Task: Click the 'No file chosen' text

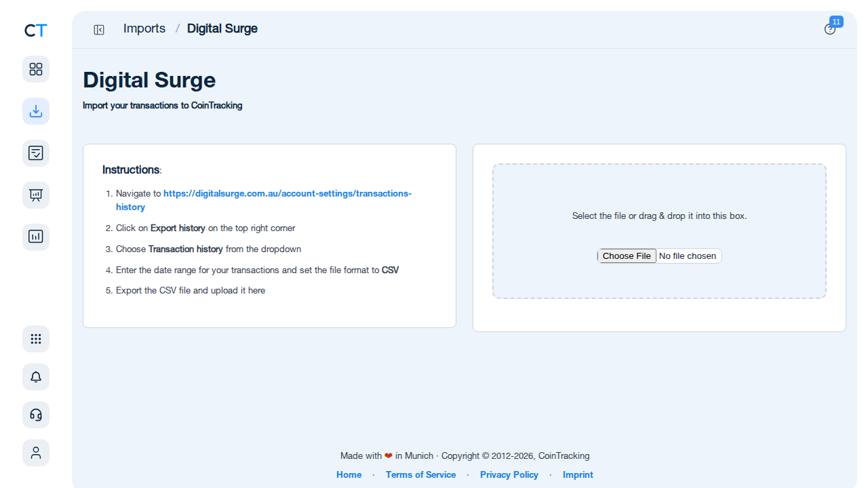Action: (688, 256)
